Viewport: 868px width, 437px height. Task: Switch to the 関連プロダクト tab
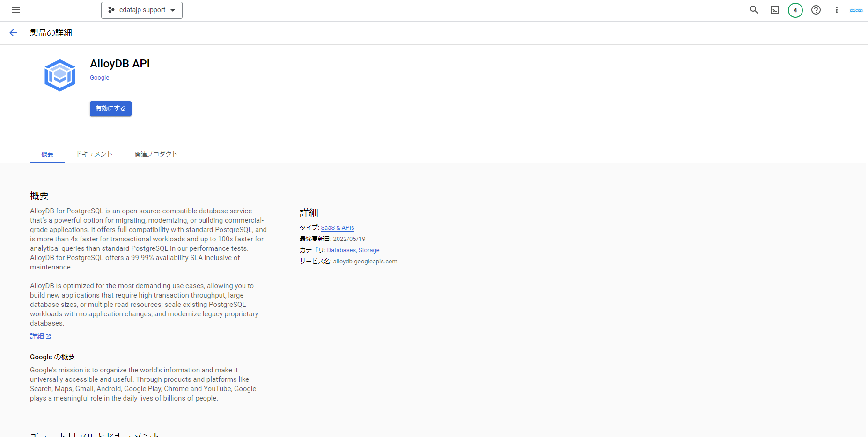pyautogui.click(x=156, y=154)
